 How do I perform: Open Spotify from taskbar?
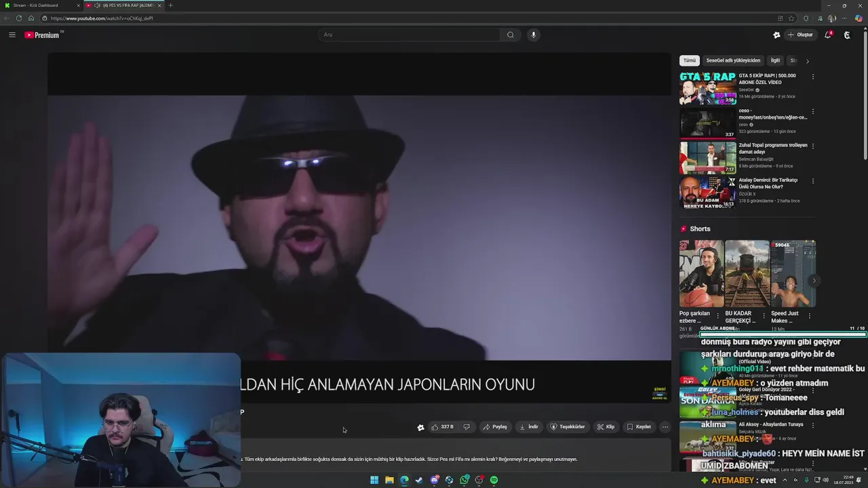pyautogui.click(x=494, y=480)
